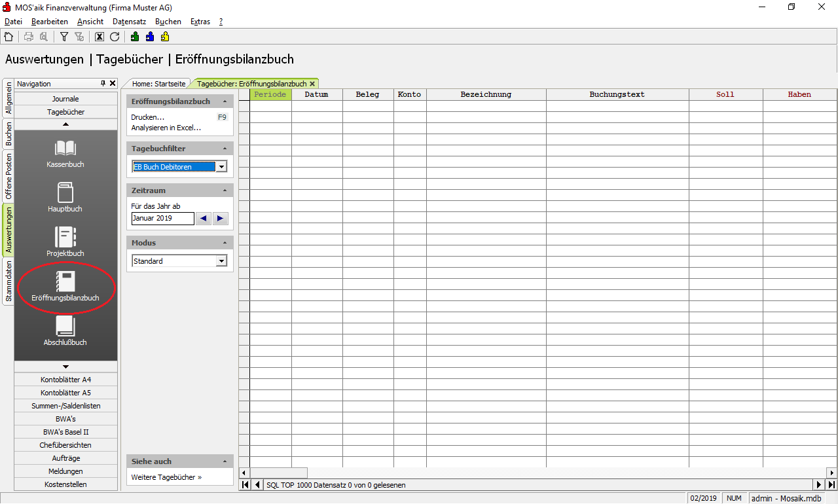Screen dimensions: 838x504
Task: Switch to the Home: Startseite tab
Action: point(158,84)
